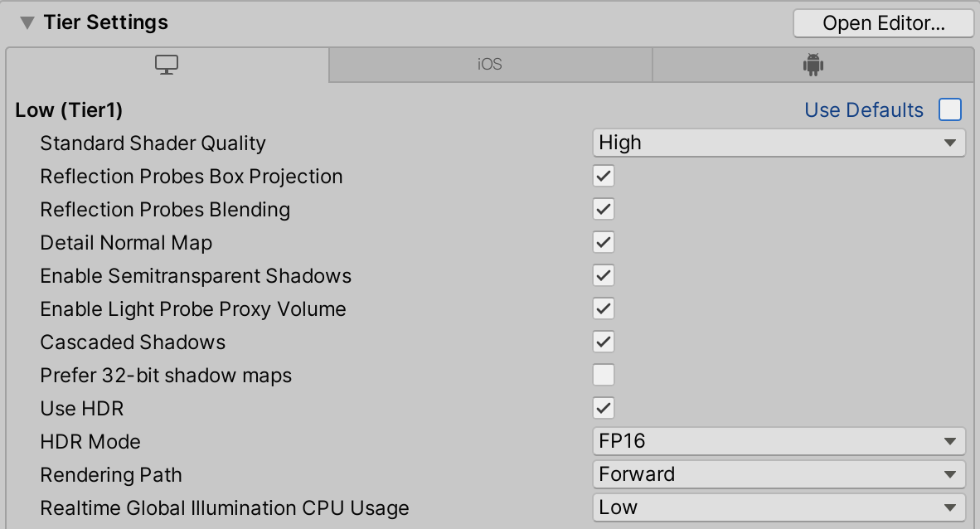The height and width of the screenshot is (529, 980).
Task: Click the Use Defaults label
Action: (863, 110)
